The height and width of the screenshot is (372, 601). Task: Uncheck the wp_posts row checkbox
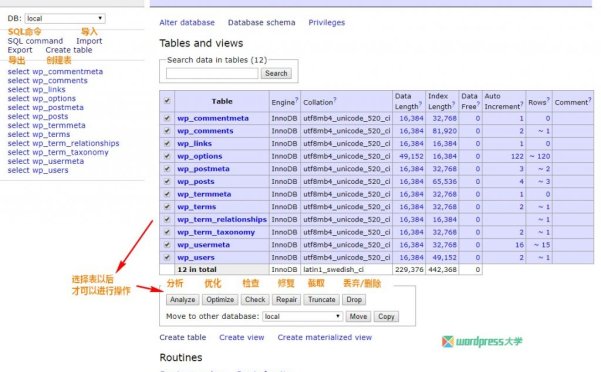(x=167, y=181)
